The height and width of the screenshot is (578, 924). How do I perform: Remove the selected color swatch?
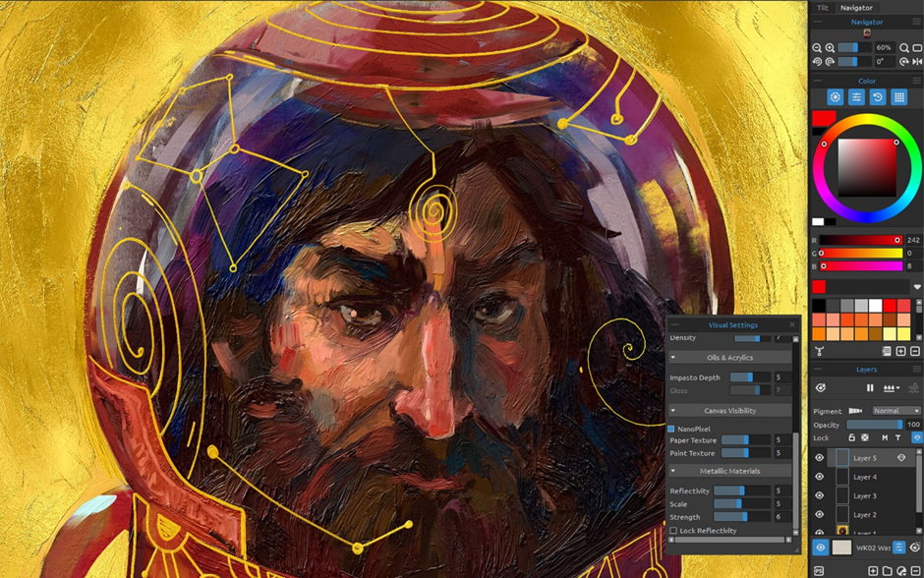(915, 351)
